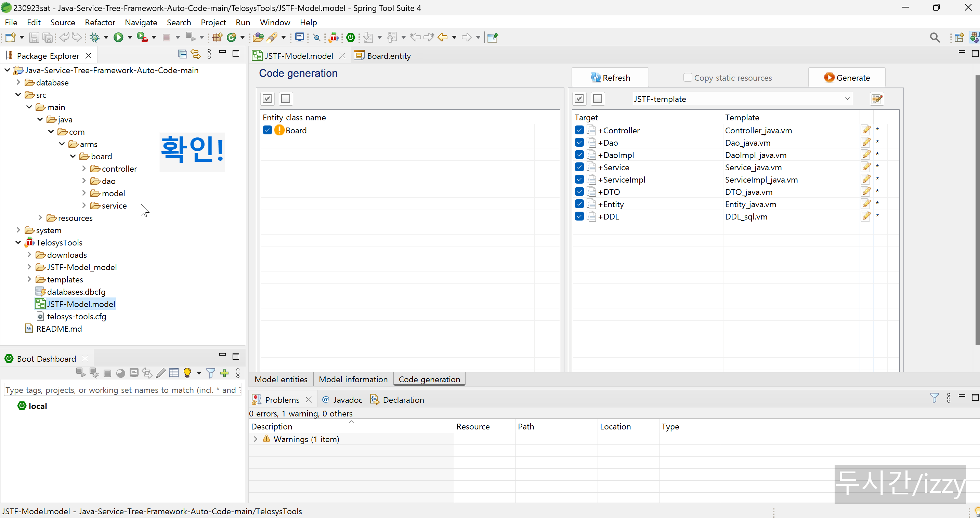Viewport: 980px width, 518px height.
Task: Click the Debug bug icon in toolbar
Action: tap(95, 37)
